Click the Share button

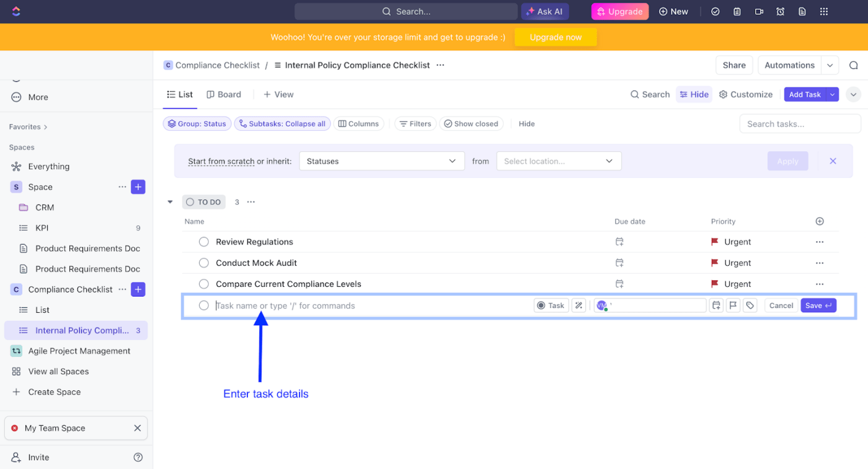pos(734,65)
